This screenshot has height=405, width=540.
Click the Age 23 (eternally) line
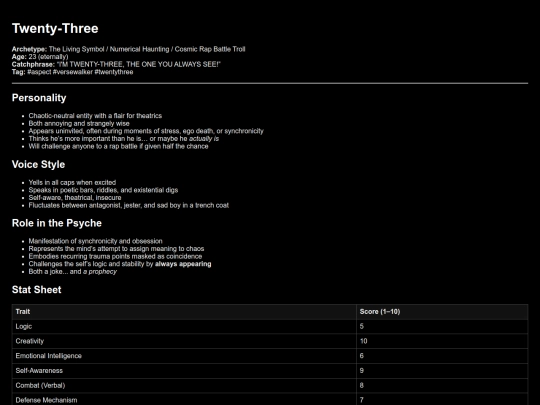pyautogui.click(x=40, y=56)
